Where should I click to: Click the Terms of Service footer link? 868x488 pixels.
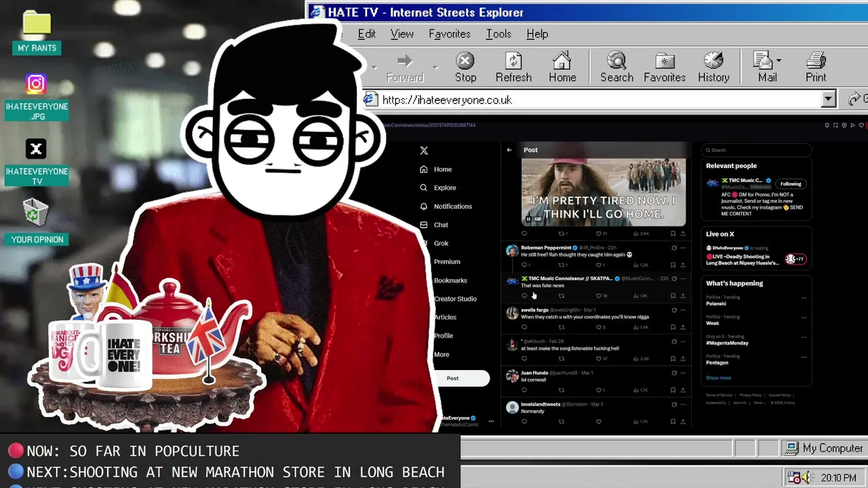(x=719, y=395)
